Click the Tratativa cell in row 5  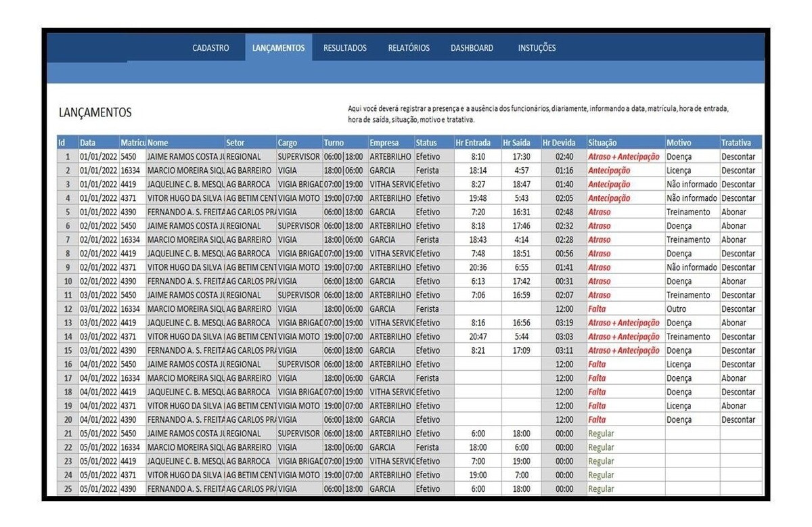tap(740, 212)
